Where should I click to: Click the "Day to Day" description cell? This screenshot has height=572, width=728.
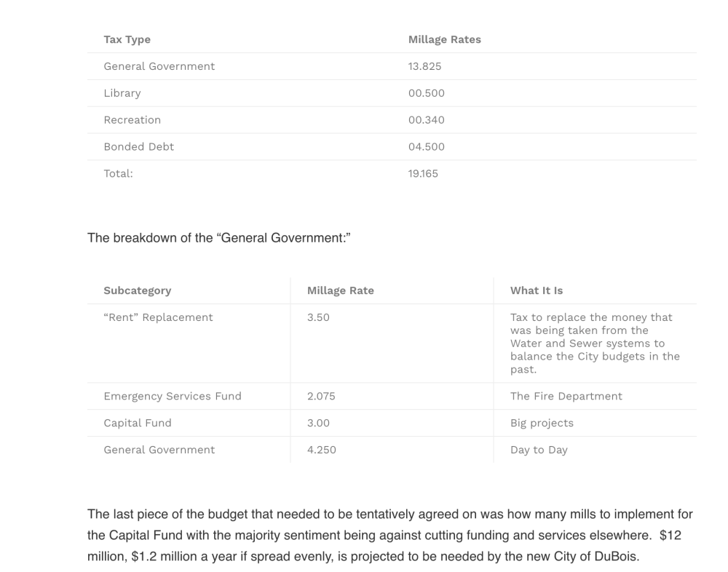click(539, 450)
